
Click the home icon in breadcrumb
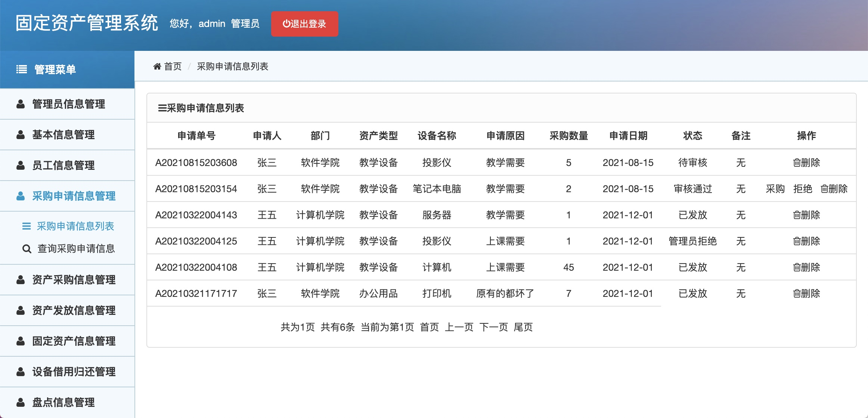tap(157, 67)
